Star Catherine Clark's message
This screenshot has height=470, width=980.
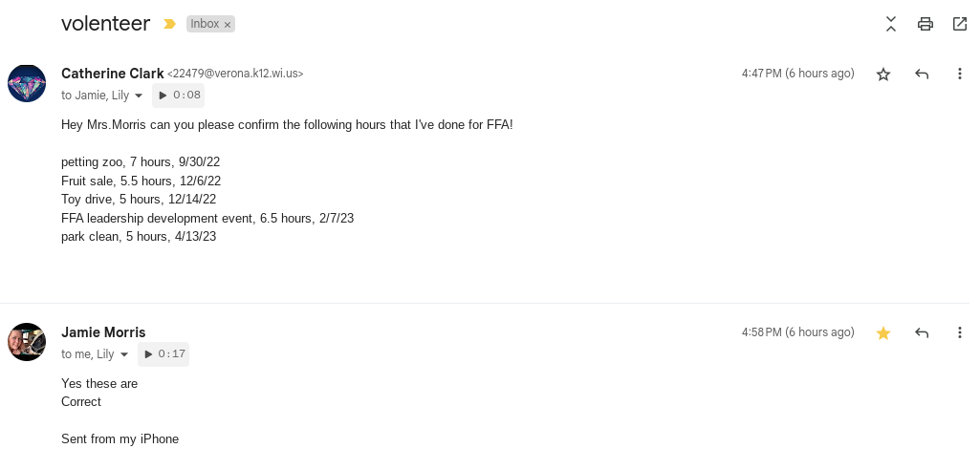[883, 75]
